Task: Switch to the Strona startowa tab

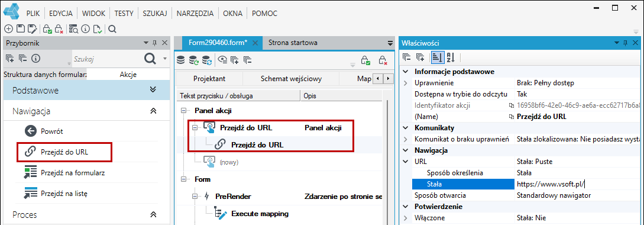Action: [x=293, y=43]
